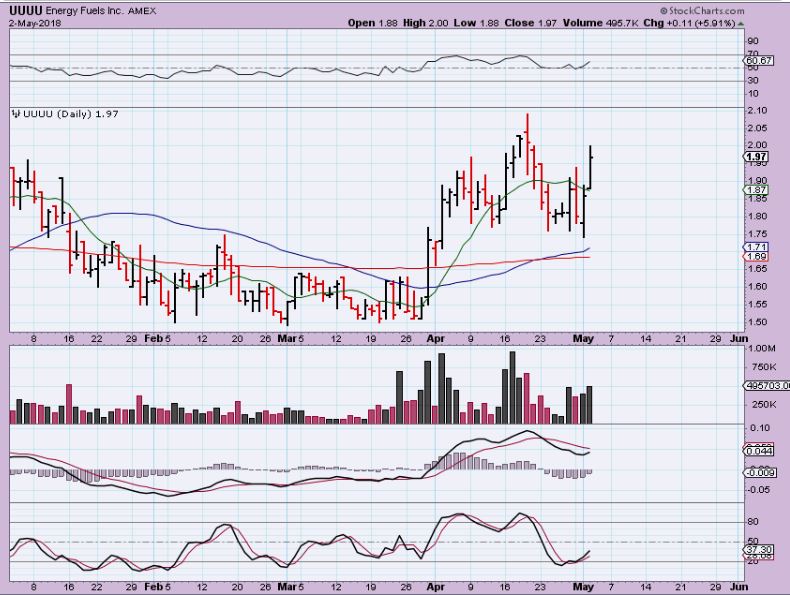The height and width of the screenshot is (595, 790).
Task: Click the bar-chart icon beside UUUU (Daily) legend
Action: pos(16,114)
